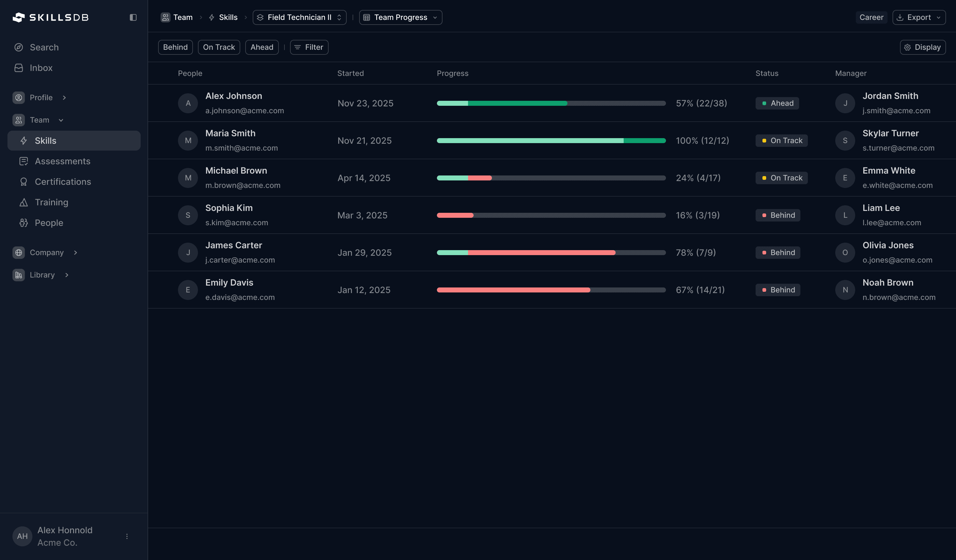Open Certifications ribbon icon

pyautogui.click(x=24, y=182)
